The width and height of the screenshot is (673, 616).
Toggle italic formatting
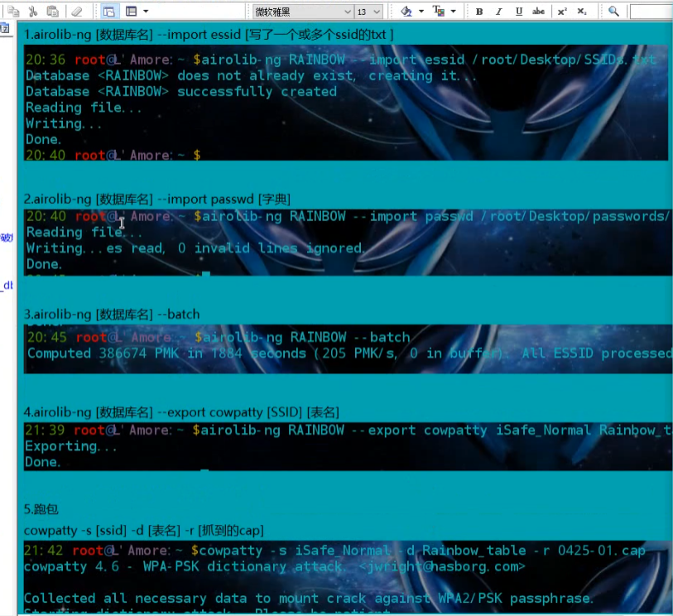coord(498,12)
